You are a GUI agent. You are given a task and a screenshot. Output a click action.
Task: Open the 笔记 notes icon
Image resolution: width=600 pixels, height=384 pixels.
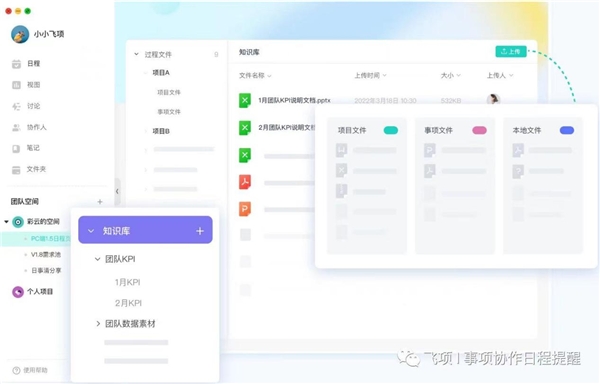pos(16,148)
